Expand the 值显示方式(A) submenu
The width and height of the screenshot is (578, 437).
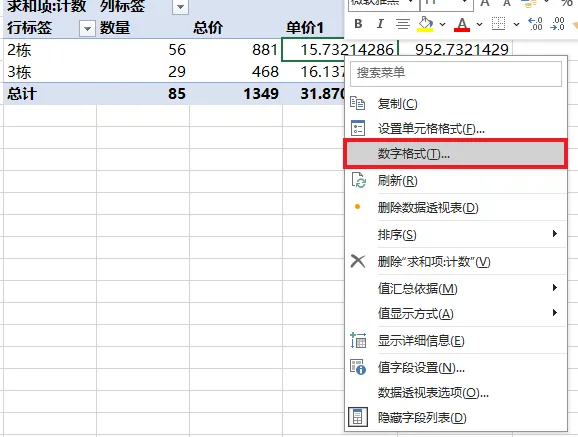pos(456,313)
